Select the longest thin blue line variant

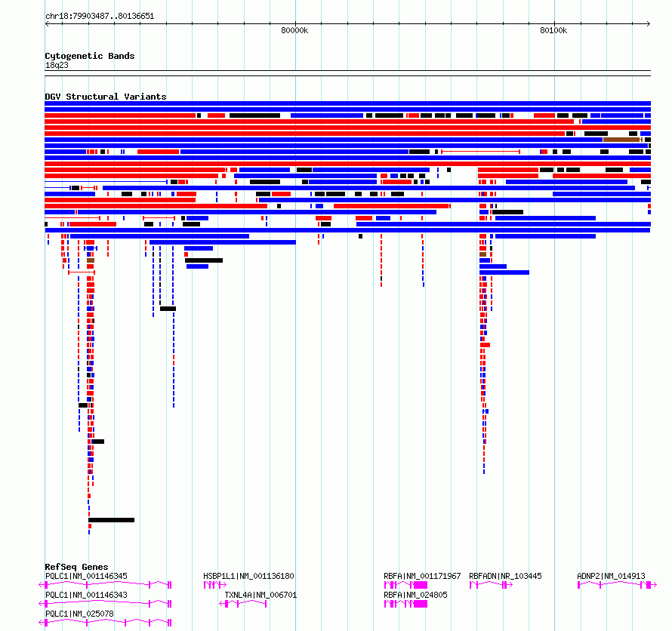[106, 182]
